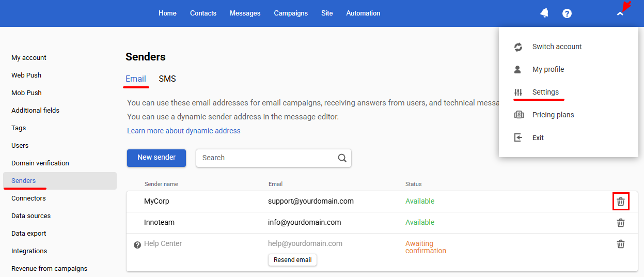
Task: Delete the Help Center sender
Action: pos(621,244)
